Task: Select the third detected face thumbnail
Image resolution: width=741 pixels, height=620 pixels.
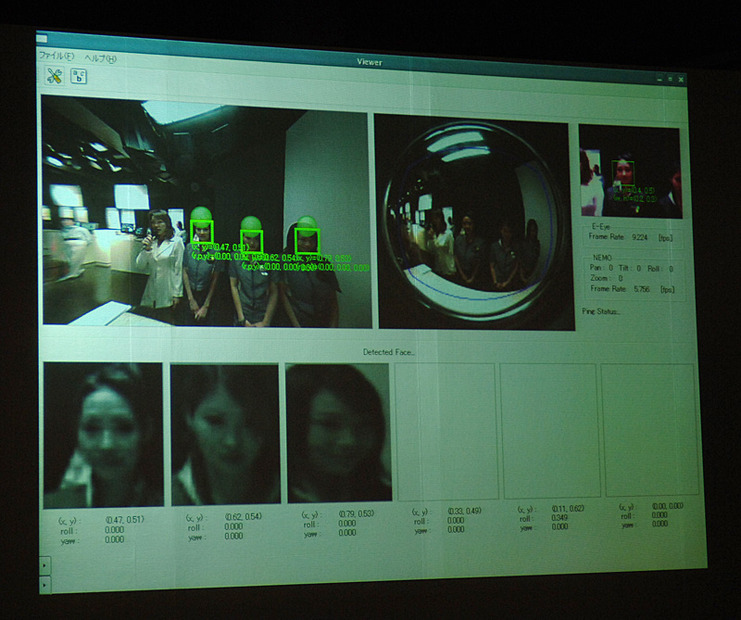Action: [339, 433]
